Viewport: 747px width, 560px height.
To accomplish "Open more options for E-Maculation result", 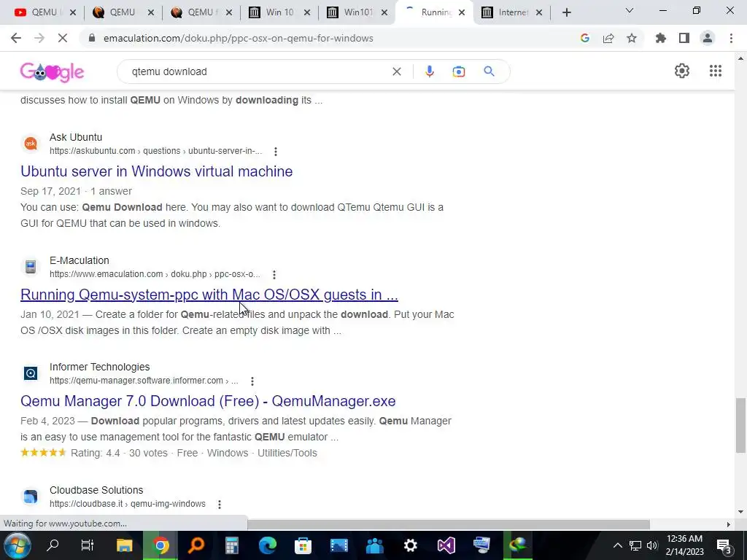I will (x=274, y=275).
